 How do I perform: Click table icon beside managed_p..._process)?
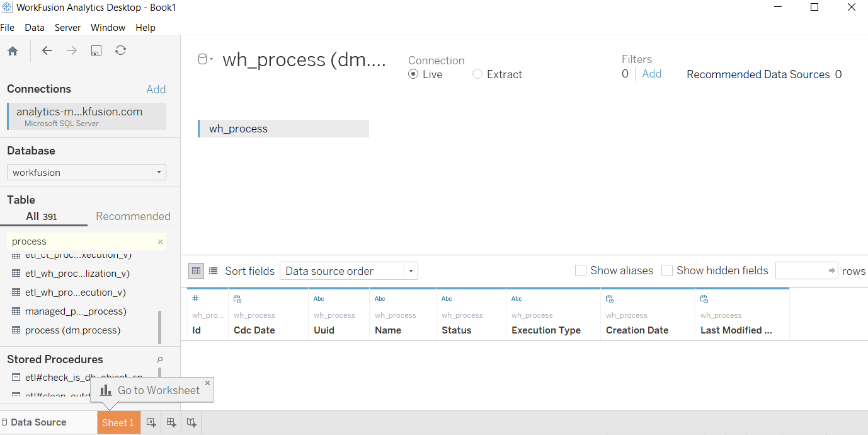point(16,311)
